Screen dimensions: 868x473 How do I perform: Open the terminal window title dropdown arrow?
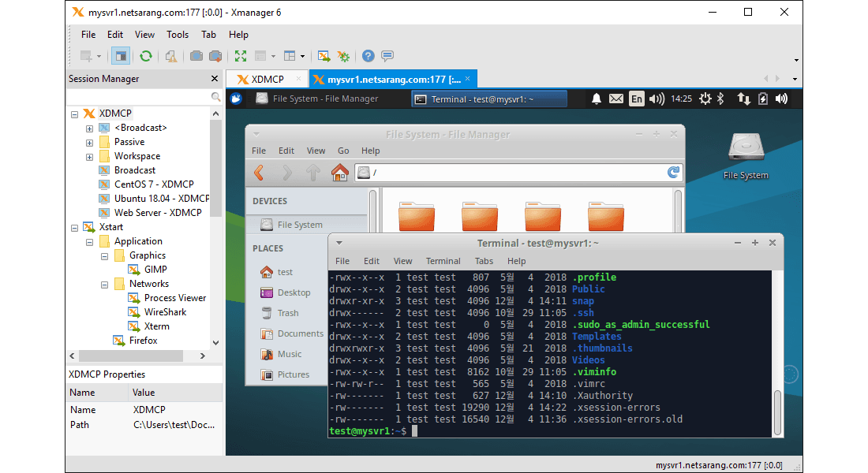pos(339,243)
